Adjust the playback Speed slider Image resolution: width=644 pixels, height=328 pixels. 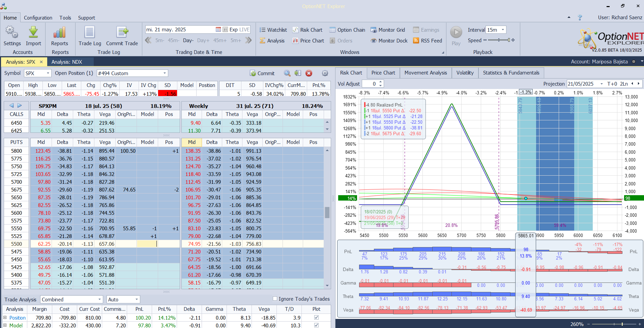point(499,40)
